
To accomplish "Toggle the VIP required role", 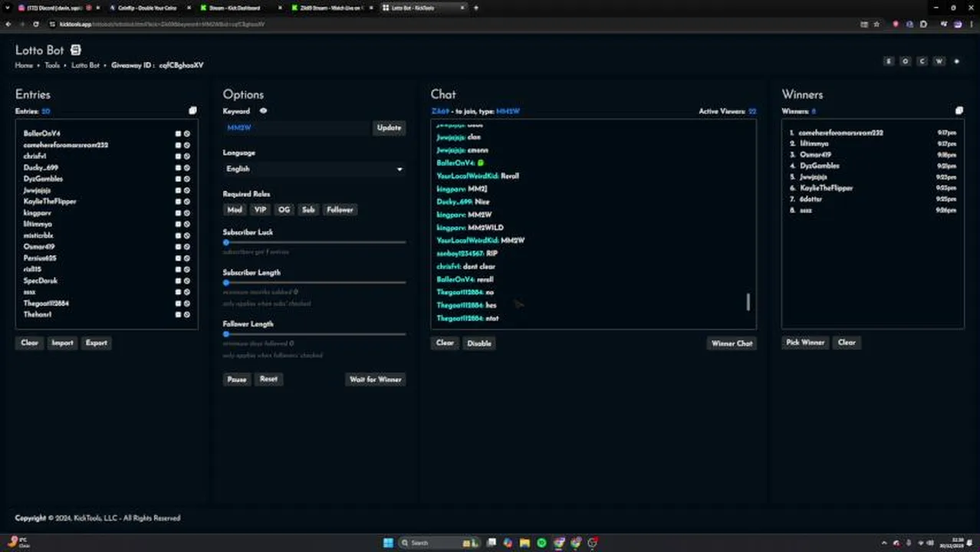I will click(260, 209).
